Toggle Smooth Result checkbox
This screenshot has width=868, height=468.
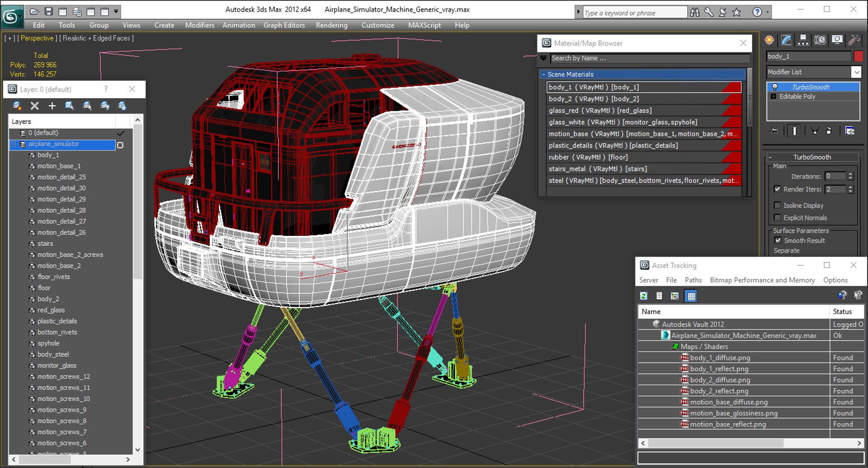tap(778, 240)
